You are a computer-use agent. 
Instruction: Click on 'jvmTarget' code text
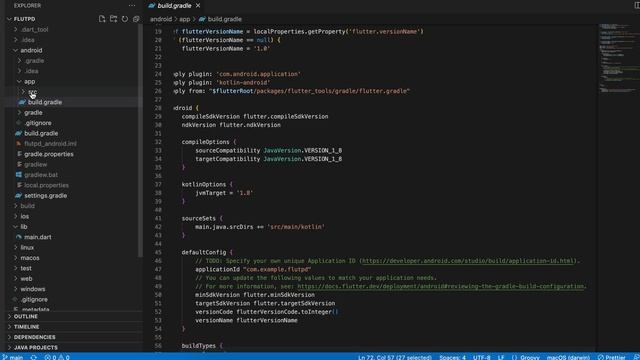[x=210, y=193]
